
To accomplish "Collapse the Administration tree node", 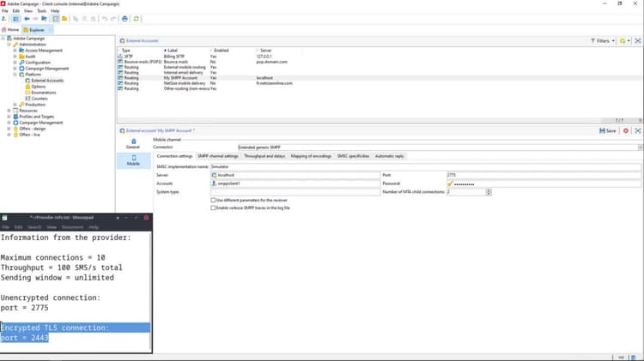I will pos(9,45).
